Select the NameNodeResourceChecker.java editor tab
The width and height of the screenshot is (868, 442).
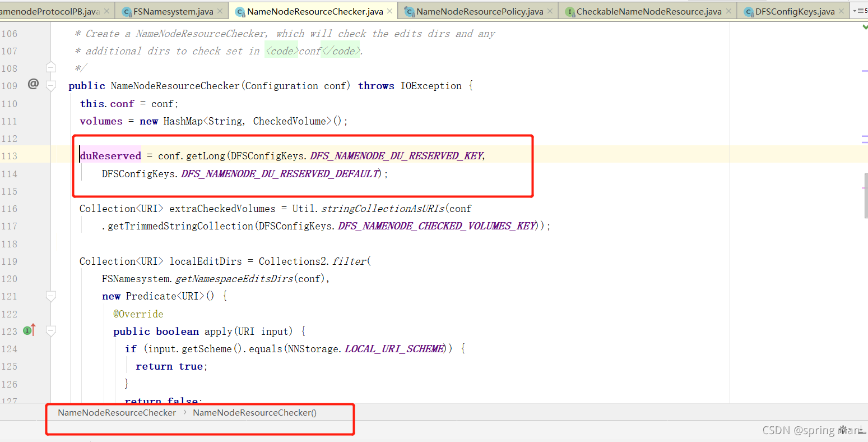pos(315,11)
